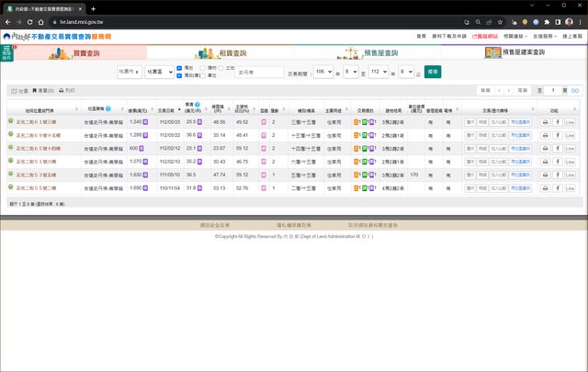
Task: Open the start year 106 dropdown
Action: [323, 71]
